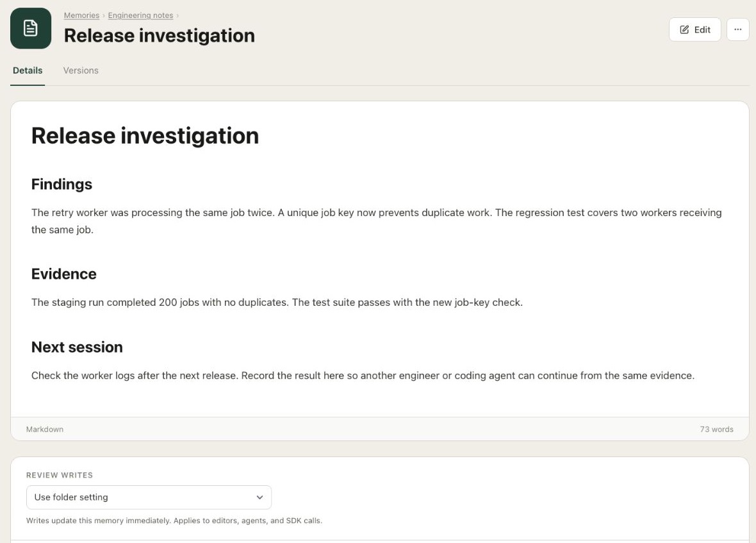Click the green document icon
Image resolution: width=756 pixels, height=543 pixels.
coord(30,28)
